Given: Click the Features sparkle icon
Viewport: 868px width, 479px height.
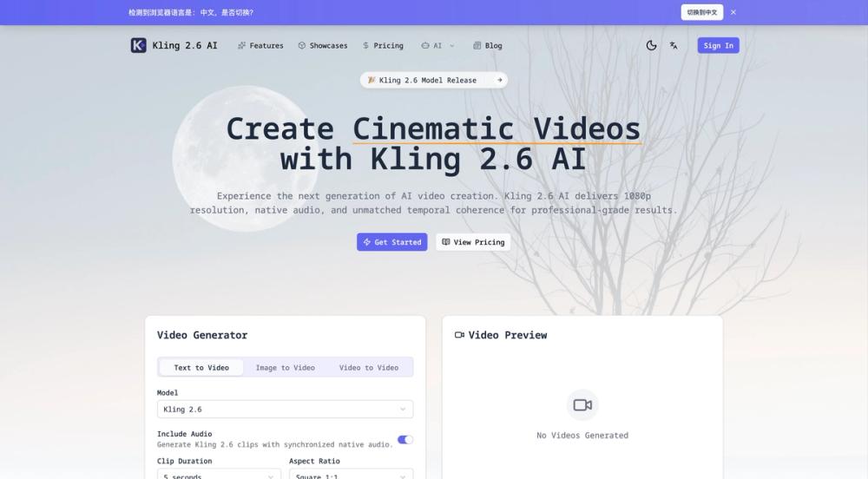Looking at the screenshot, I should [x=241, y=45].
